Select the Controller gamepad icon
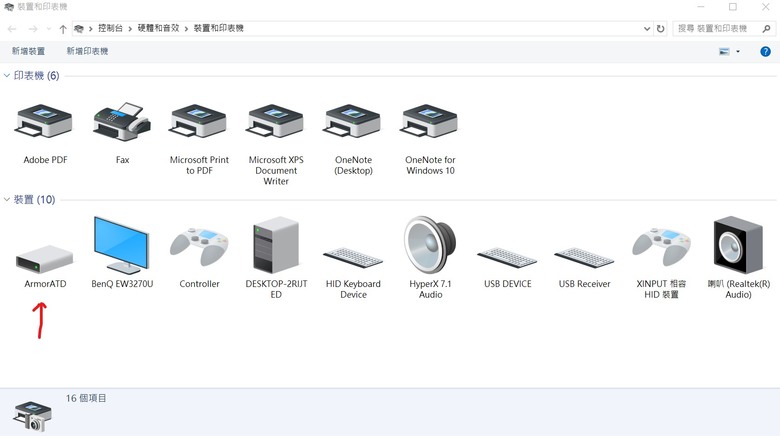 pos(199,246)
